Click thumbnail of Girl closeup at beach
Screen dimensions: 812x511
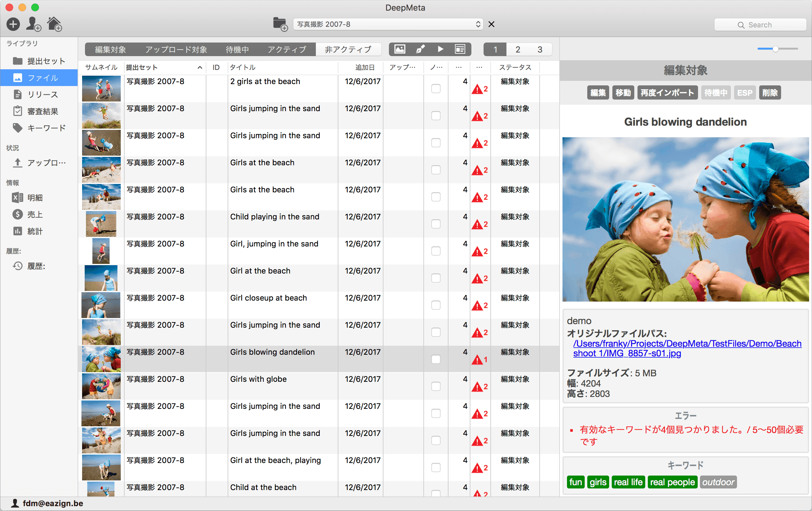pyautogui.click(x=101, y=305)
